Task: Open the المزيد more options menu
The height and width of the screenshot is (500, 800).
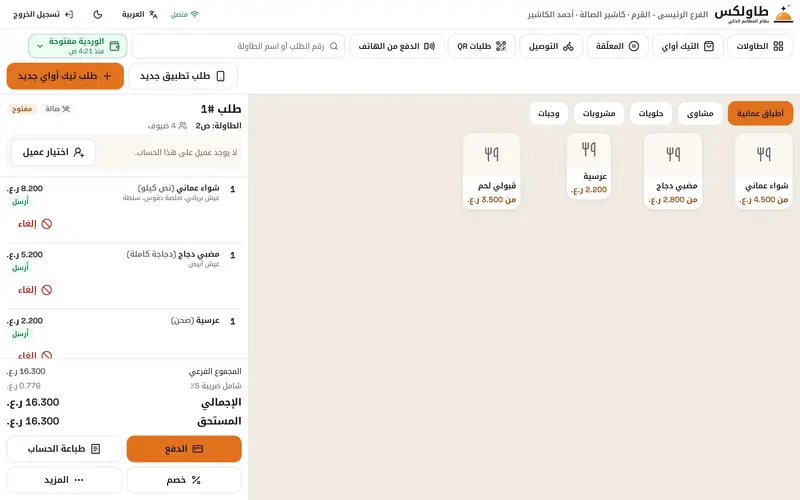Action: pos(64,480)
